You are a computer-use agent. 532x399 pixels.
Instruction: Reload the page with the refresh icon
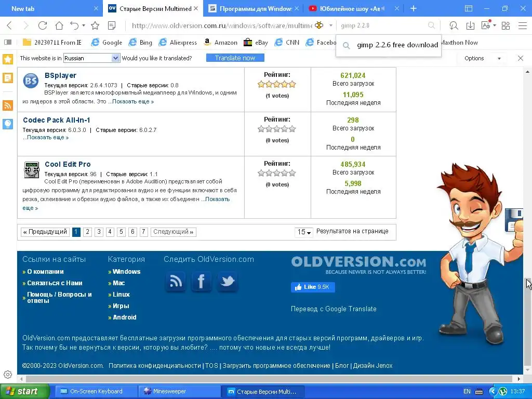(x=43, y=25)
